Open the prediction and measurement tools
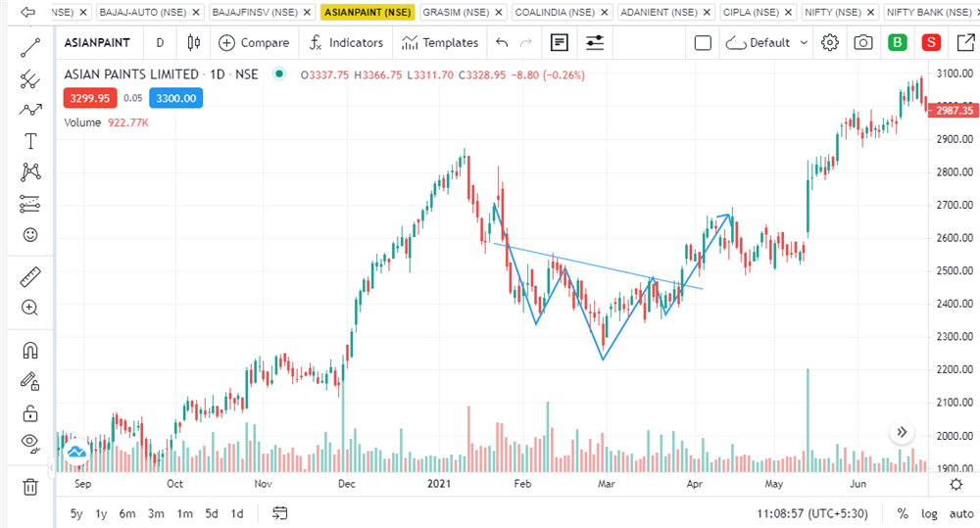980x528 pixels. [30, 204]
